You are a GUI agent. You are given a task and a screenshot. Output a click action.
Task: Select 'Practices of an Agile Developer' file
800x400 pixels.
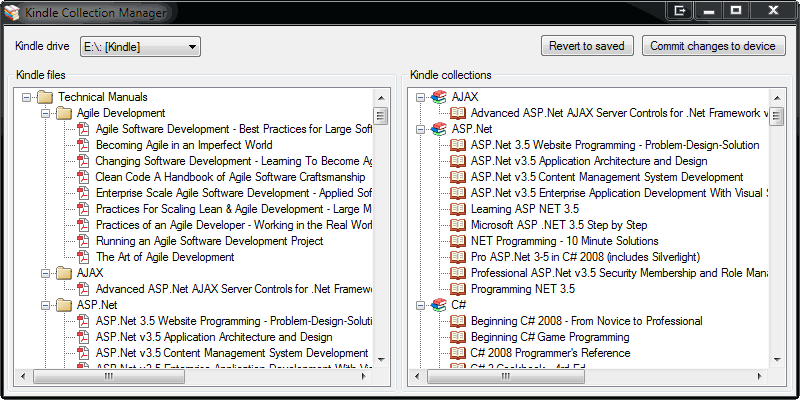point(234,225)
